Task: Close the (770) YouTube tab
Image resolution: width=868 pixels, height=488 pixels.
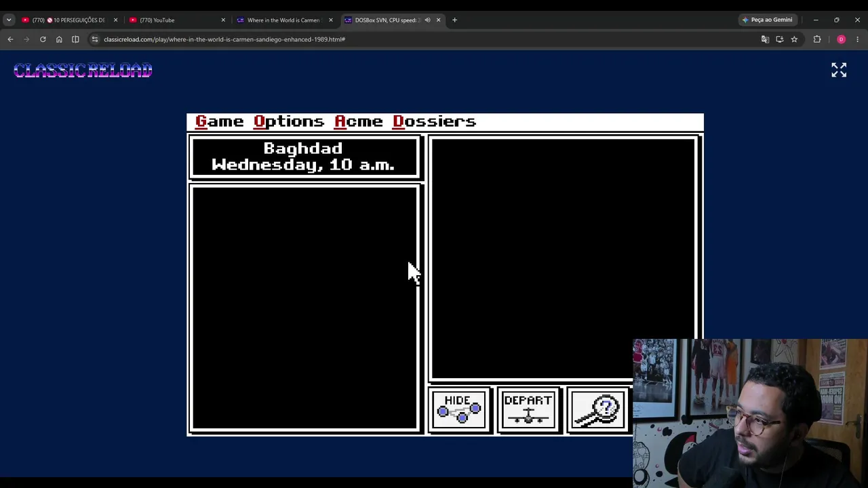Action: click(223, 20)
